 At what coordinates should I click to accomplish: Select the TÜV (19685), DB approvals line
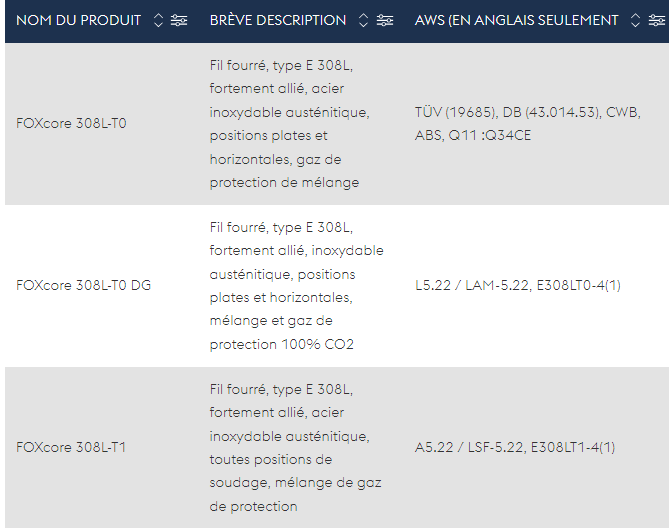point(527,112)
